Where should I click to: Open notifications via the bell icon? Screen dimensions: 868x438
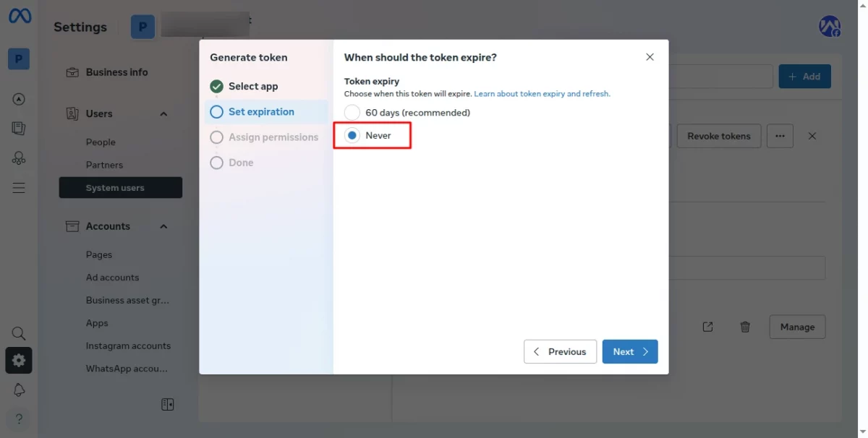click(x=19, y=390)
